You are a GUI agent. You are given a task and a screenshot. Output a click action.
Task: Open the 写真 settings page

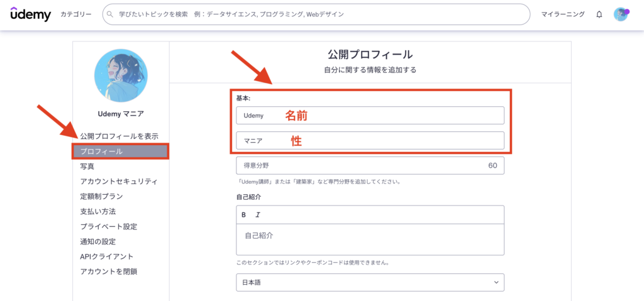click(87, 167)
